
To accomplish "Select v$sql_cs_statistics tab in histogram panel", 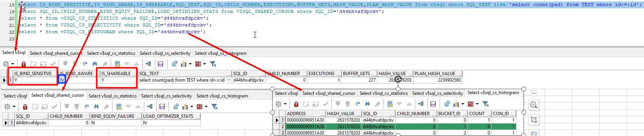I will click(384, 93).
